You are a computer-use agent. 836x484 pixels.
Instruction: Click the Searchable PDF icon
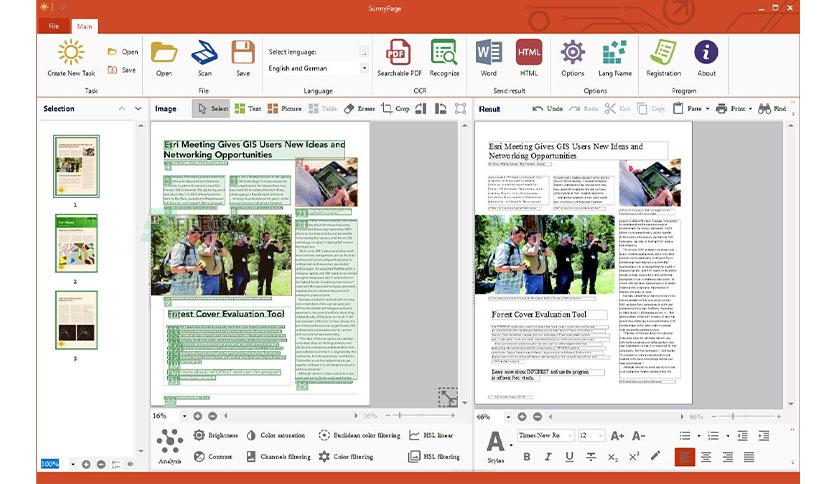pos(398,53)
